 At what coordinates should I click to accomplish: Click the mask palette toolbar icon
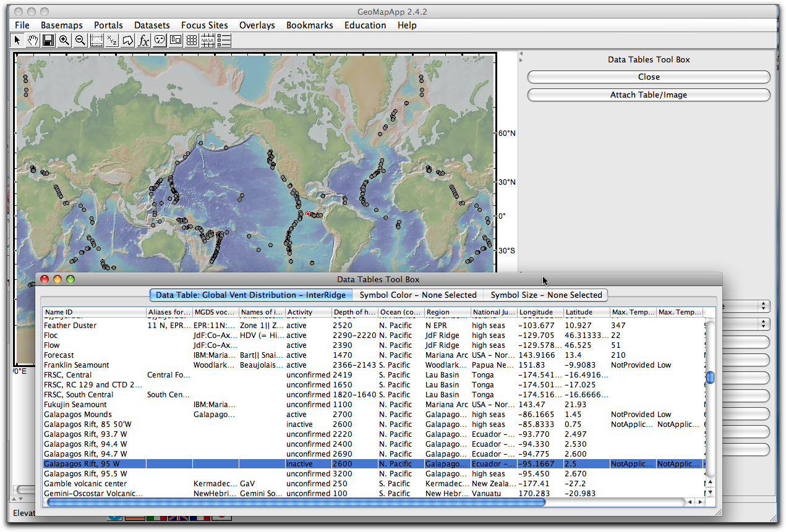(160, 40)
